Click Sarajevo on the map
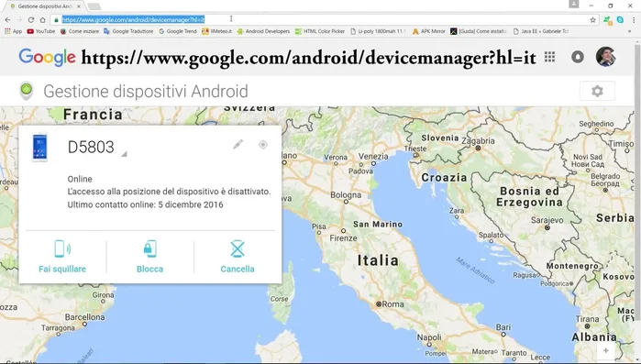The image size is (641, 364). pos(547,221)
